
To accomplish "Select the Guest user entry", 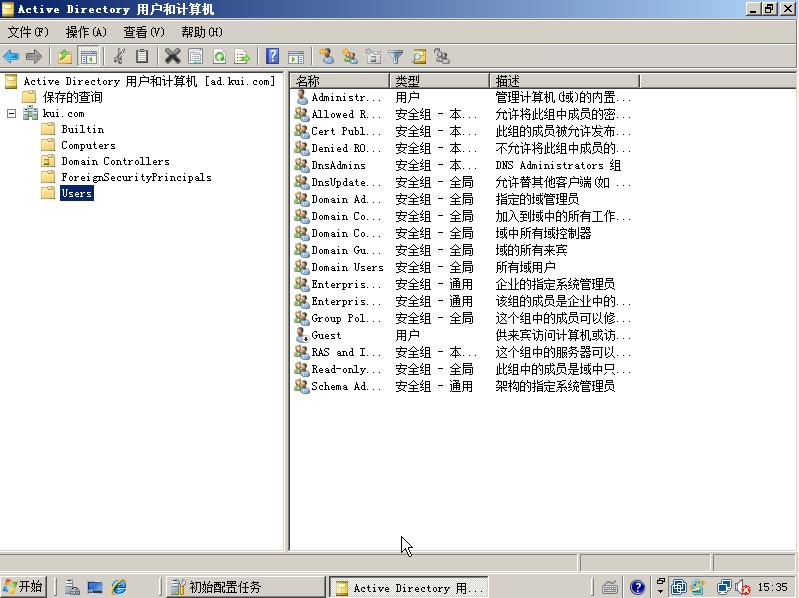I will tap(326, 335).
